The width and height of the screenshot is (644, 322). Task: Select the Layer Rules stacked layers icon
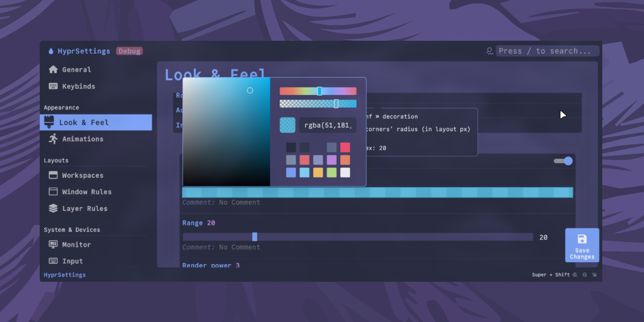(x=53, y=208)
